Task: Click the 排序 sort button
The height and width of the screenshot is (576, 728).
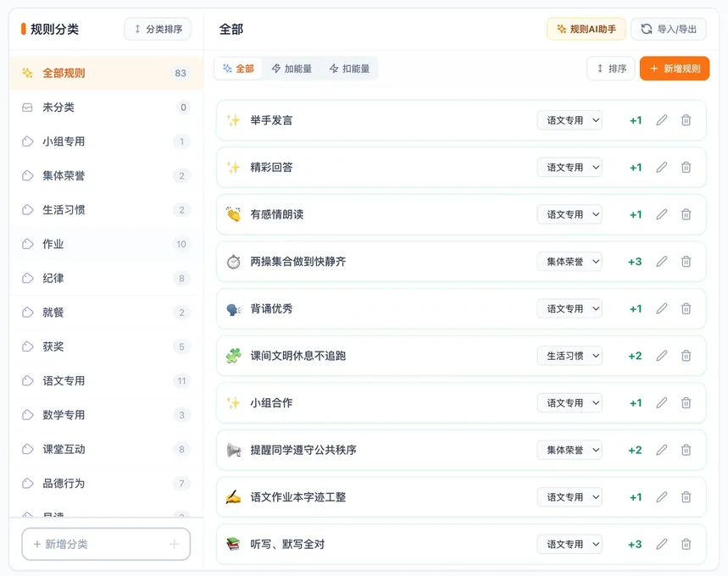Action: point(611,69)
